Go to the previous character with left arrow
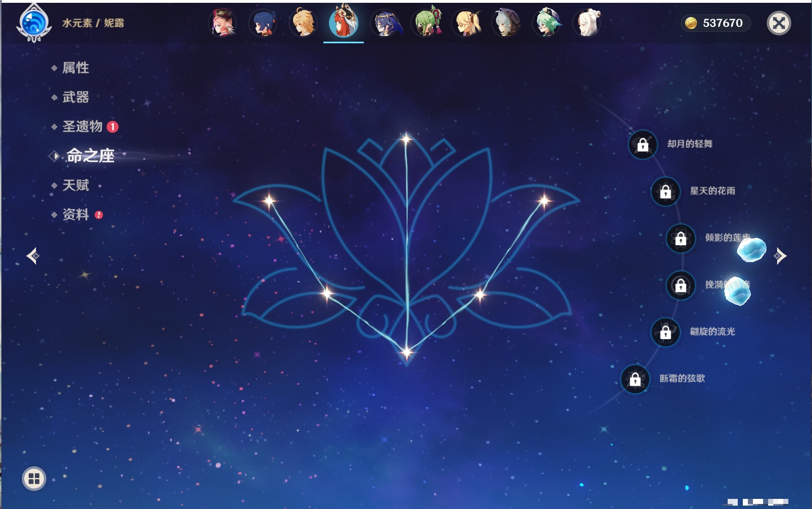The width and height of the screenshot is (812, 509). click(33, 256)
